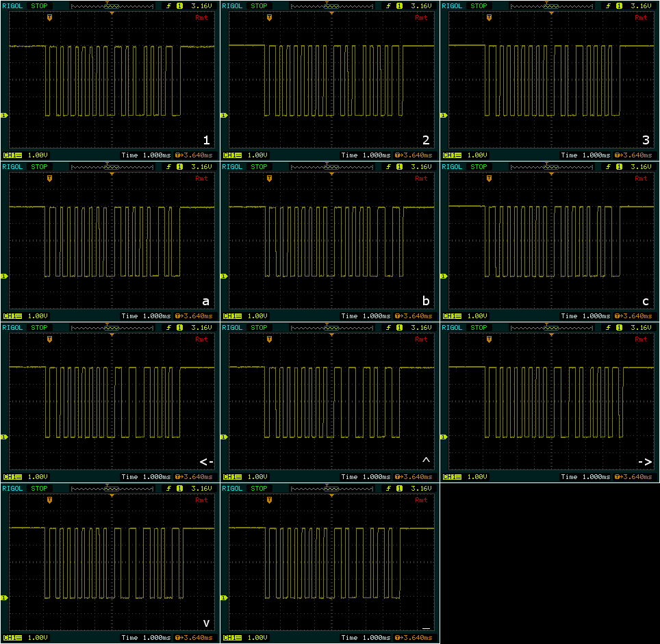This screenshot has width=660, height=644.
Task: Select the waveform display of panel ->
Action: [x=551, y=401]
